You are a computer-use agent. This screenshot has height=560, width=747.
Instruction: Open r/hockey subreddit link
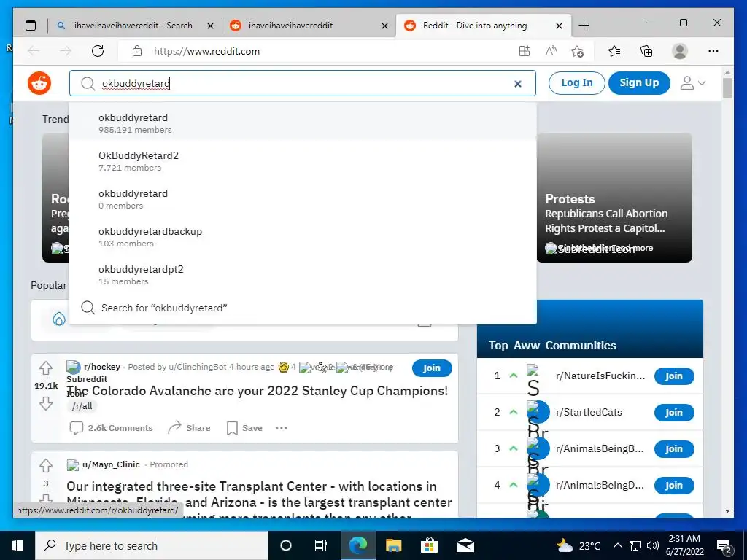click(x=102, y=367)
